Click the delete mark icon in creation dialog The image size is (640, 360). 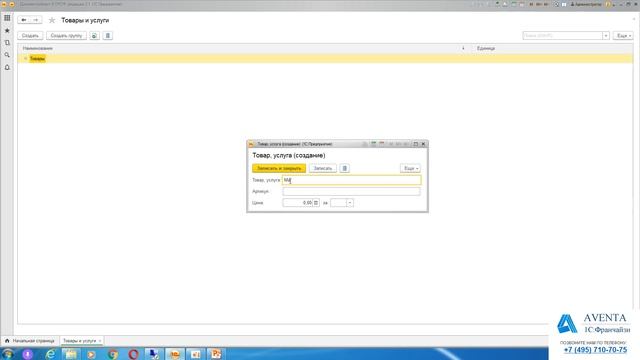tap(344, 168)
